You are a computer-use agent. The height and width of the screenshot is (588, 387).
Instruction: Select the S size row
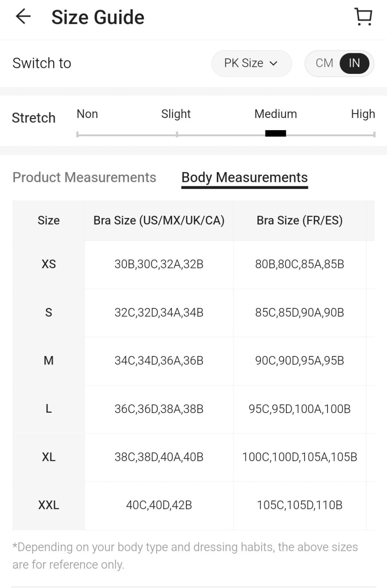(49, 313)
